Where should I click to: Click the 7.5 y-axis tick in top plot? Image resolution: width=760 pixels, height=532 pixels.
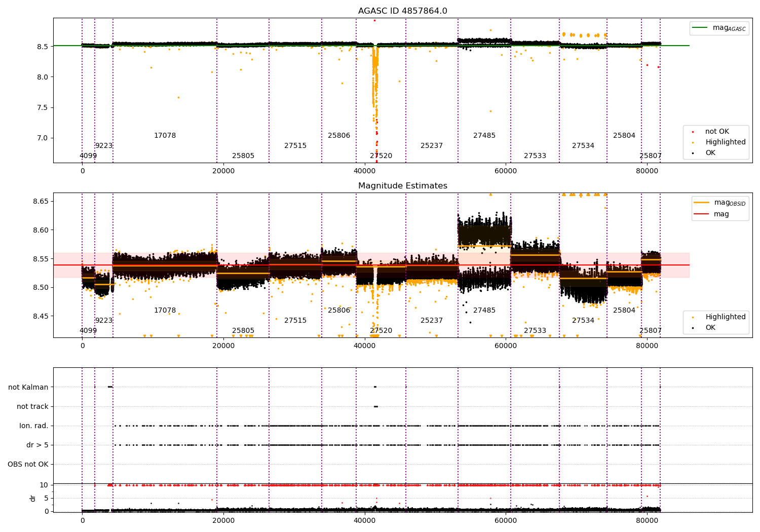(x=43, y=108)
